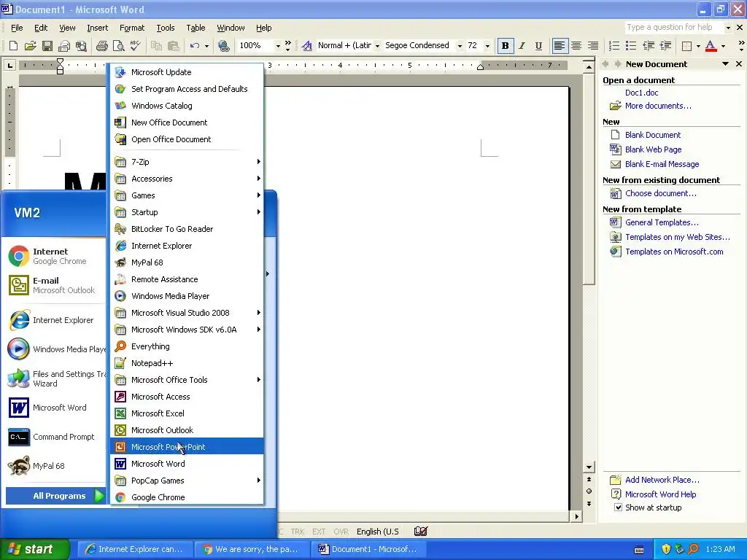The height and width of the screenshot is (560, 747).
Task: Apply Italic formatting
Action: pyautogui.click(x=522, y=46)
